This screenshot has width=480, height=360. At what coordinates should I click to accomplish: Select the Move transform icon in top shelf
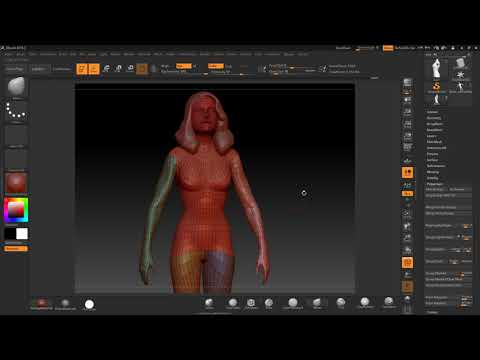click(x=106, y=69)
